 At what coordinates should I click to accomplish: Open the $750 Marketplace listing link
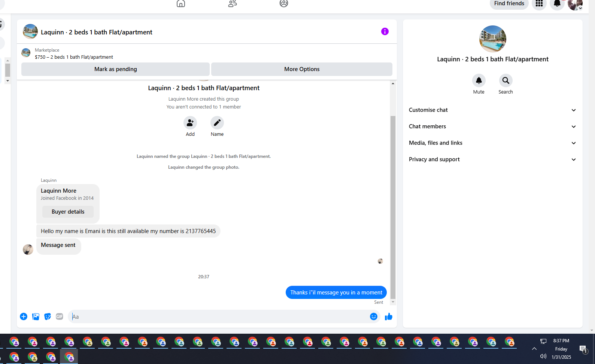coord(74,57)
